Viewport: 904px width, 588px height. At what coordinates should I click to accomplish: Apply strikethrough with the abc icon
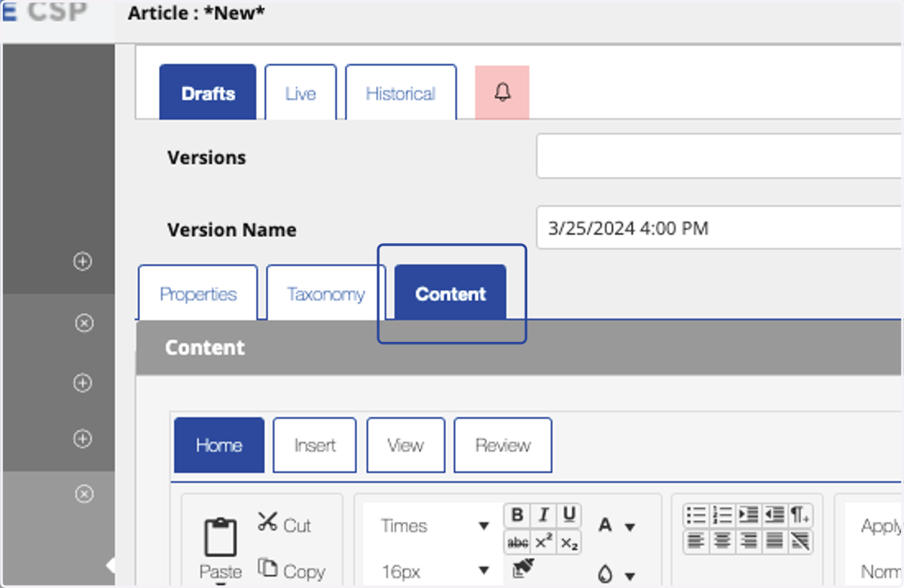(517, 542)
